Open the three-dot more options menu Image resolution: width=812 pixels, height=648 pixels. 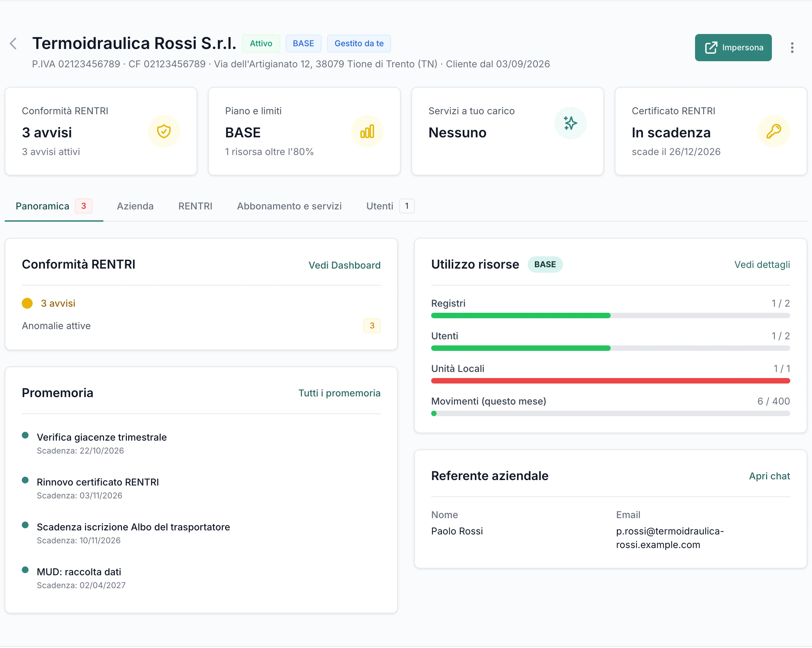click(x=792, y=48)
